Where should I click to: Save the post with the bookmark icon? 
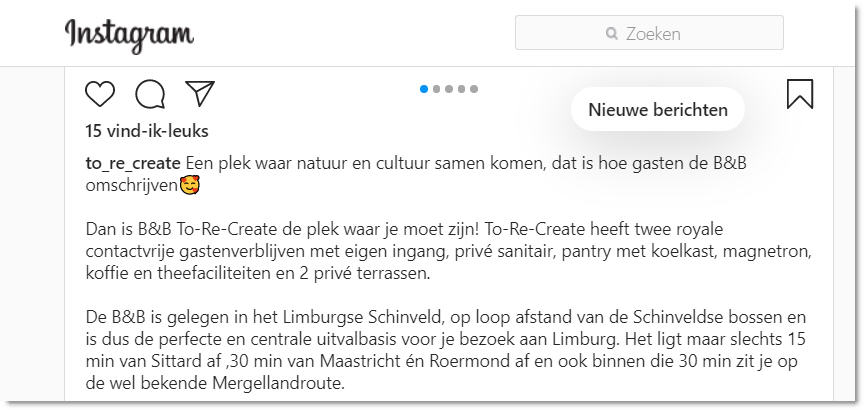[800, 94]
